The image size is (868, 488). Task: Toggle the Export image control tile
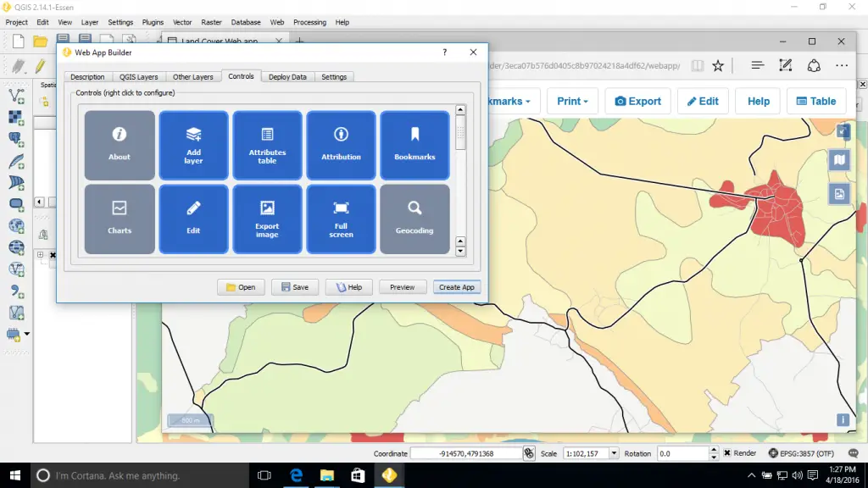[x=267, y=219]
